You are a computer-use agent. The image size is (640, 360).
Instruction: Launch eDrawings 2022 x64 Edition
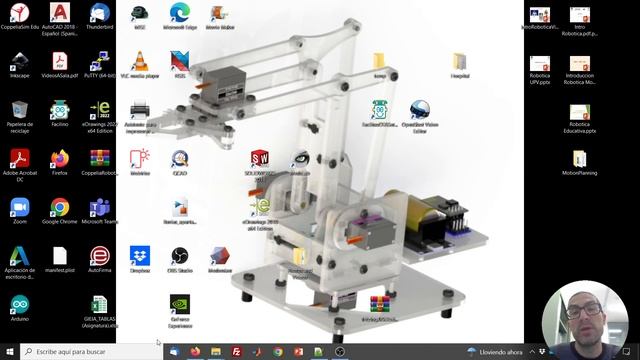tap(100, 117)
